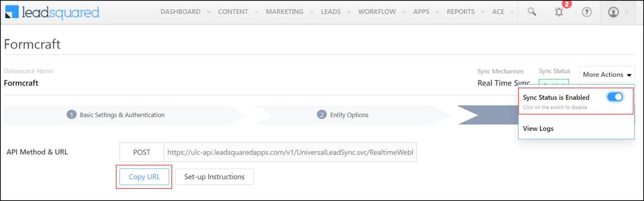Expand dropdown arrow next to ACE

[x=512, y=12]
